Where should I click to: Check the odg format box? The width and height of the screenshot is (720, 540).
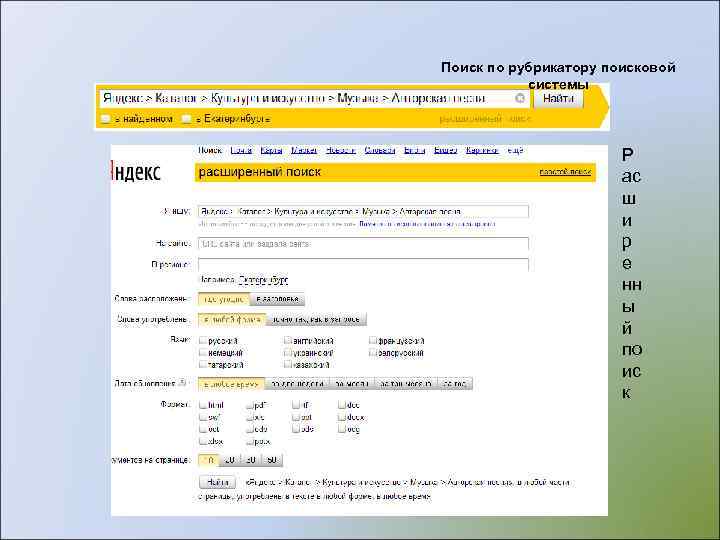[342, 428]
